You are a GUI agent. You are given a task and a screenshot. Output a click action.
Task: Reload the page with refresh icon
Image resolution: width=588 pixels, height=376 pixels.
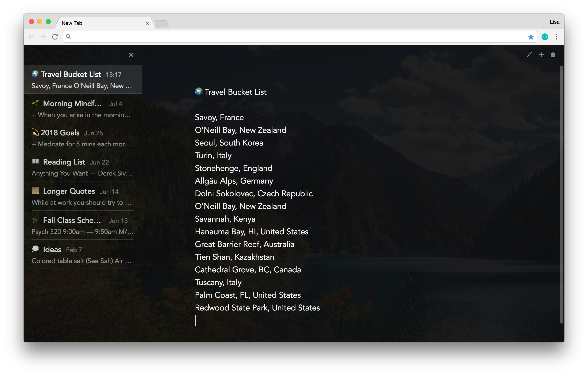pos(55,37)
